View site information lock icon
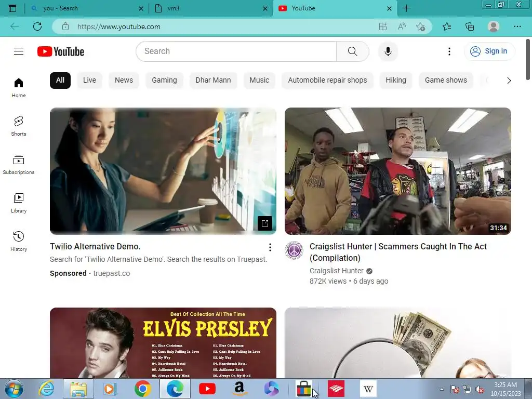 click(x=65, y=26)
